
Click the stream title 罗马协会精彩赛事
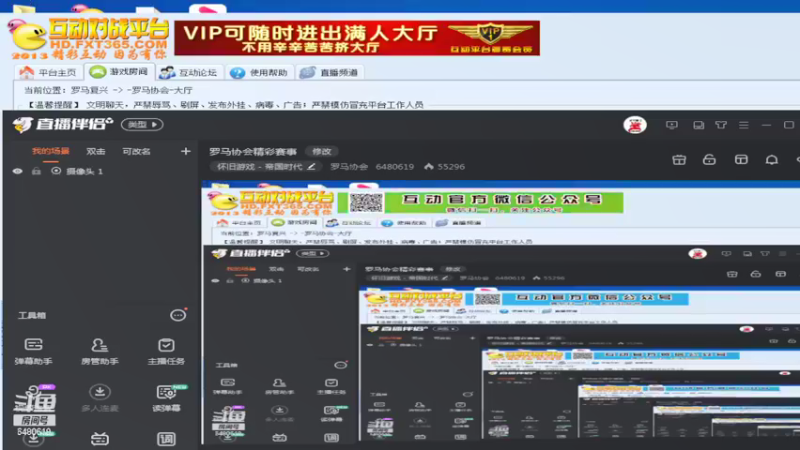pos(253,152)
